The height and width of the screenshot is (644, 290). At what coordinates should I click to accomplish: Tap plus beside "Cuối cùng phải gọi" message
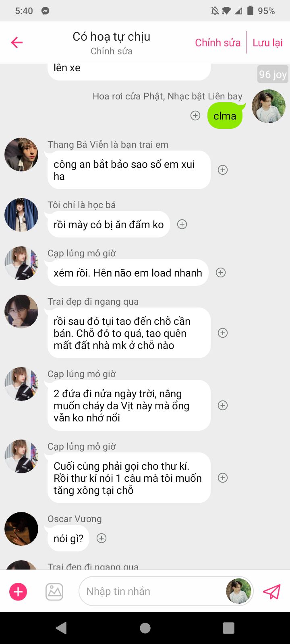click(x=223, y=478)
